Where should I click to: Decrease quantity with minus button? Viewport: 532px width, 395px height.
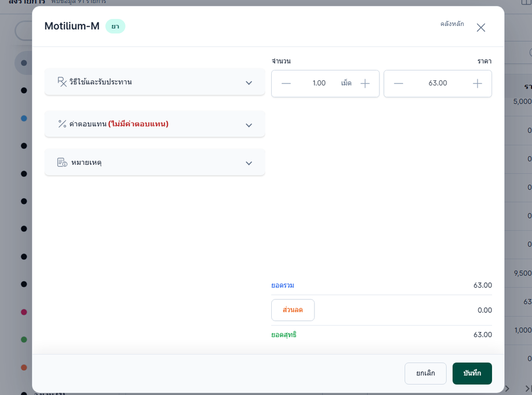(x=286, y=83)
